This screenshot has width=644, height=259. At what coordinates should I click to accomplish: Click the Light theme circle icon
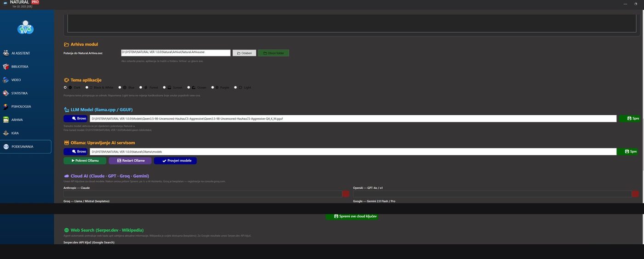pos(241,87)
